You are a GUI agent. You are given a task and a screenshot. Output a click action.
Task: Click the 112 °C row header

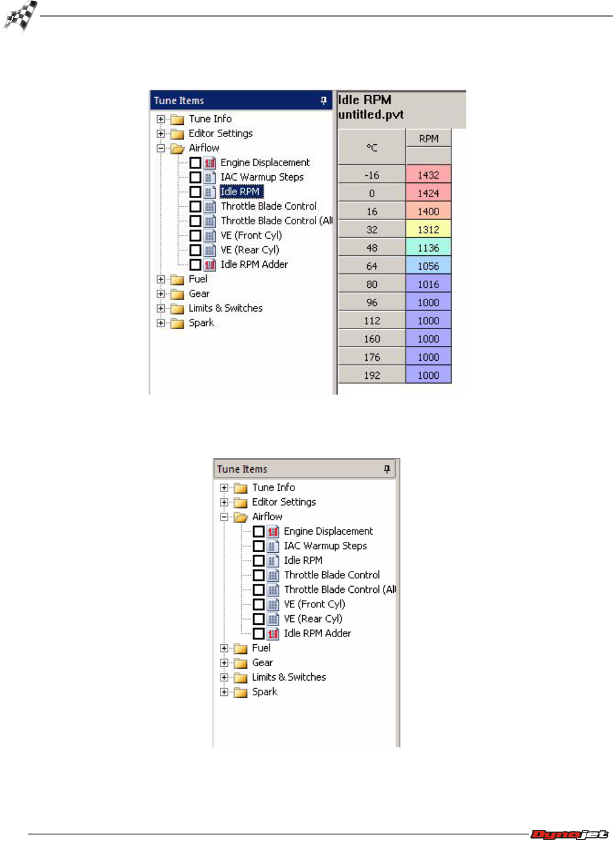(x=372, y=321)
